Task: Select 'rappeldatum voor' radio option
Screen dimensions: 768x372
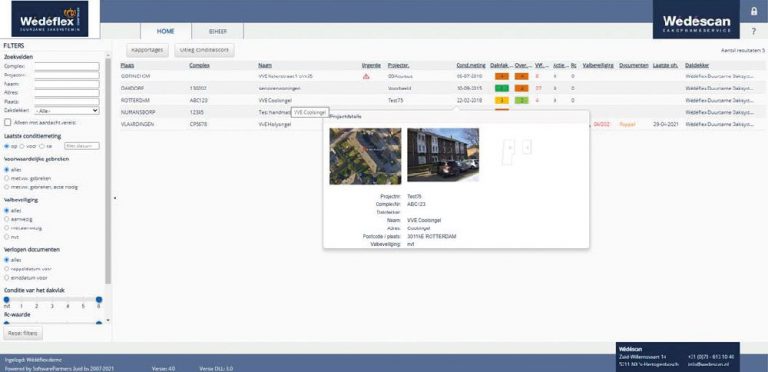Action: point(6,269)
